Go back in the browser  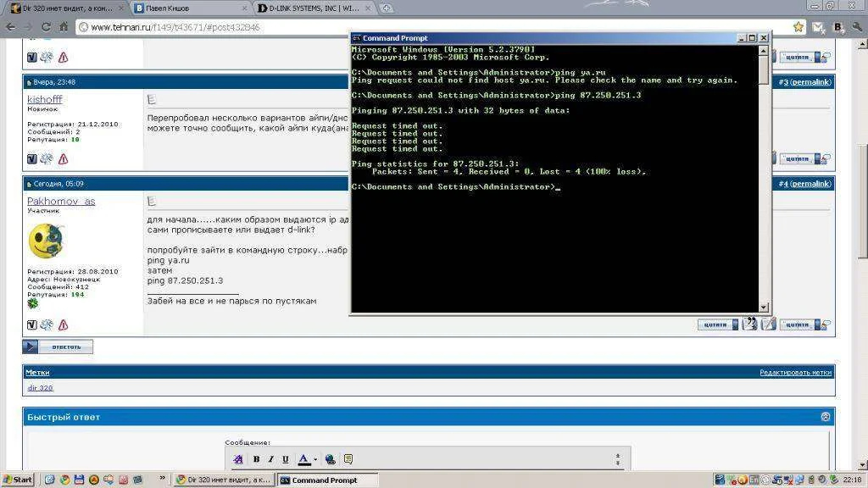click(x=10, y=27)
